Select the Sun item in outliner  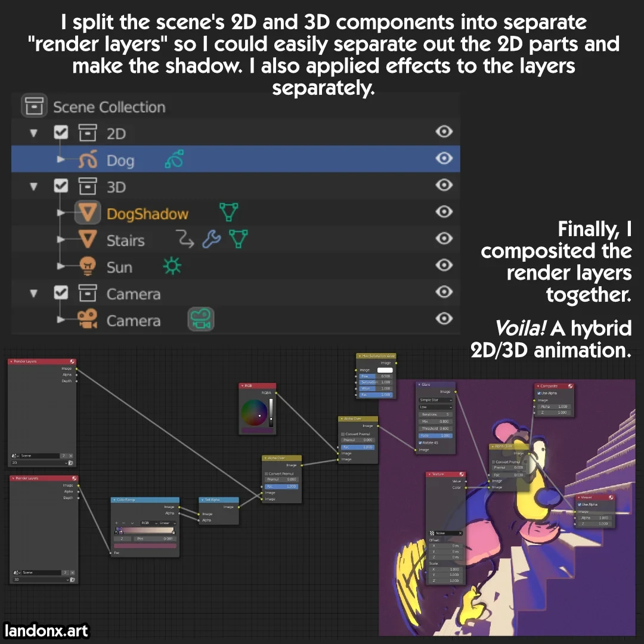[119, 267]
